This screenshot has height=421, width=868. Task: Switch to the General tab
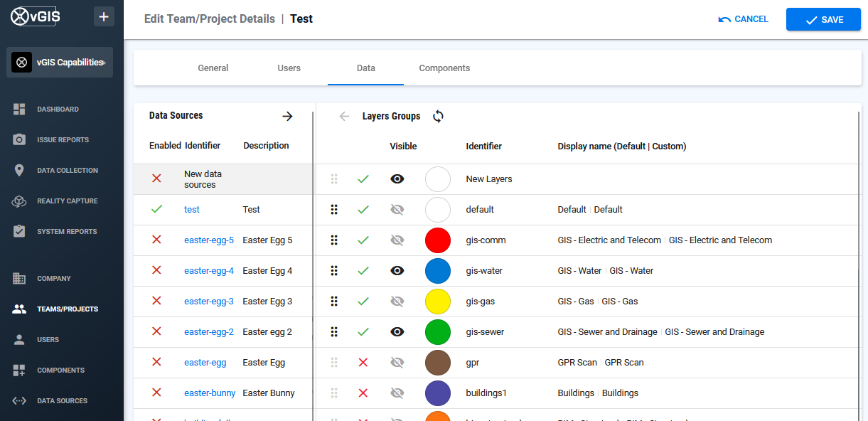[x=213, y=68]
